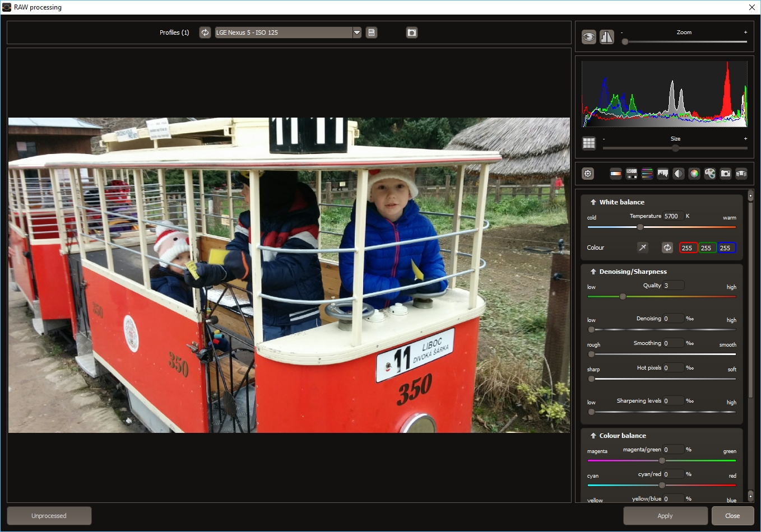Click the Smoothing rough/smooth slider handle
The image size is (761, 532).
pyautogui.click(x=591, y=354)
